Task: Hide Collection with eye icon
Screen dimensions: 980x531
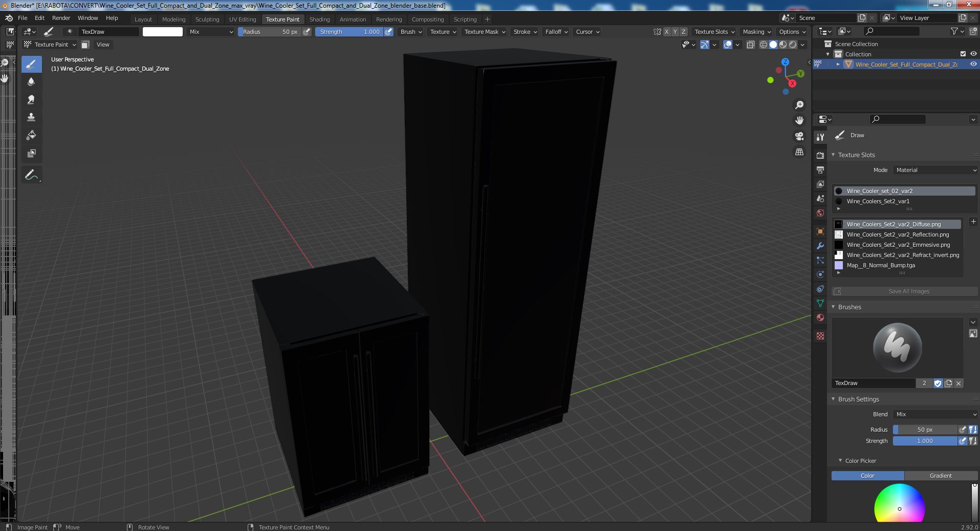Action: [973, 54]
